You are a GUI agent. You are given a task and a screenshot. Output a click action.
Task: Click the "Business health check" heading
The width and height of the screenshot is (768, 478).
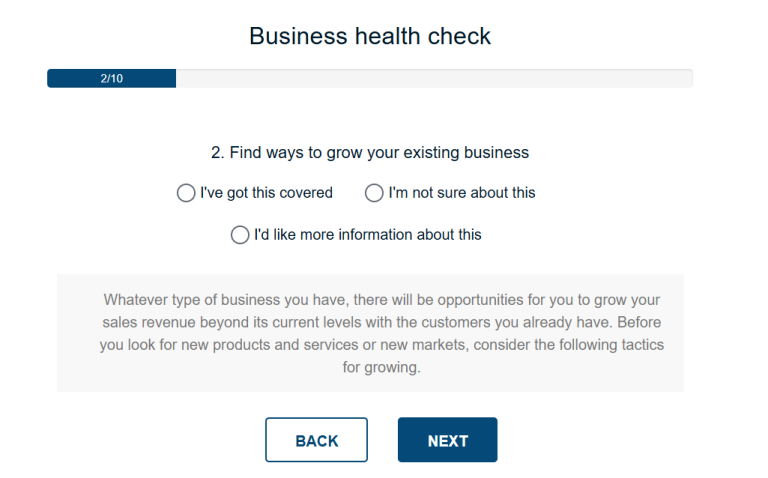[370, 37]
